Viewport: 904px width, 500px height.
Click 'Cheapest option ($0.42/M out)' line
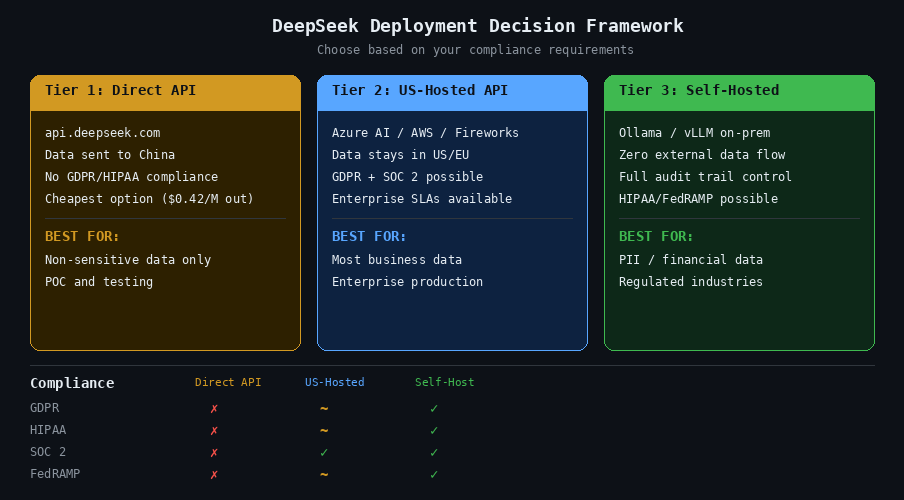coord(149,198)
